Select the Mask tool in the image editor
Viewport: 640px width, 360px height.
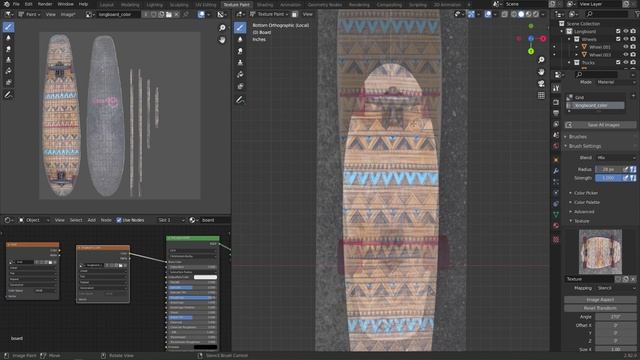pyautogui.click(x=8, y=82)
